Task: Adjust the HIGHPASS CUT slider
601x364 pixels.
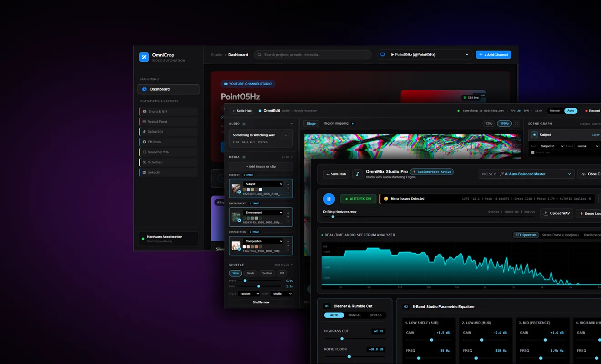Action: (355, 339)
